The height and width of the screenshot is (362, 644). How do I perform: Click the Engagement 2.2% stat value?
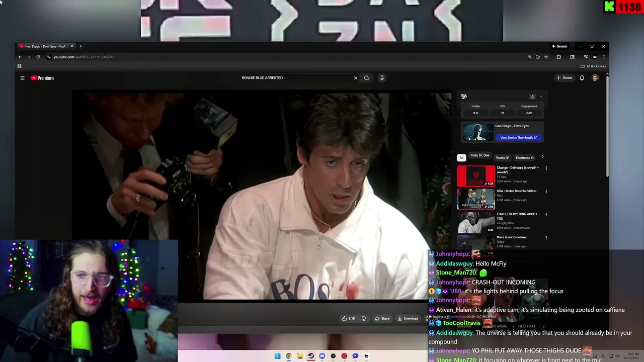(529, 113)
